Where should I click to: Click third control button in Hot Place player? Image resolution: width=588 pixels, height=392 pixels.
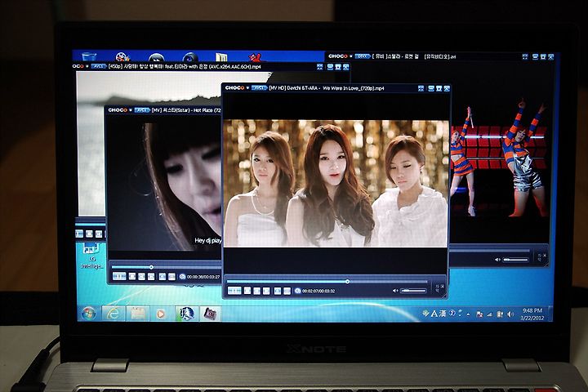pos(141,277)
